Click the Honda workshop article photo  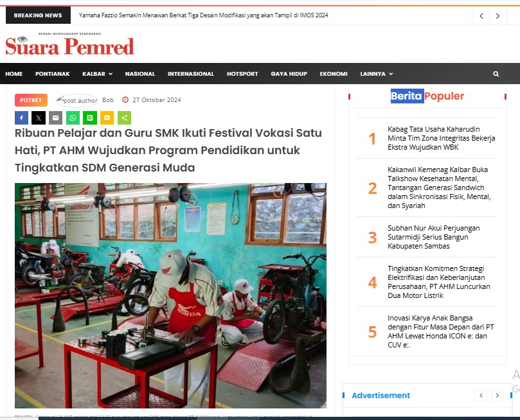click(170, 295)
